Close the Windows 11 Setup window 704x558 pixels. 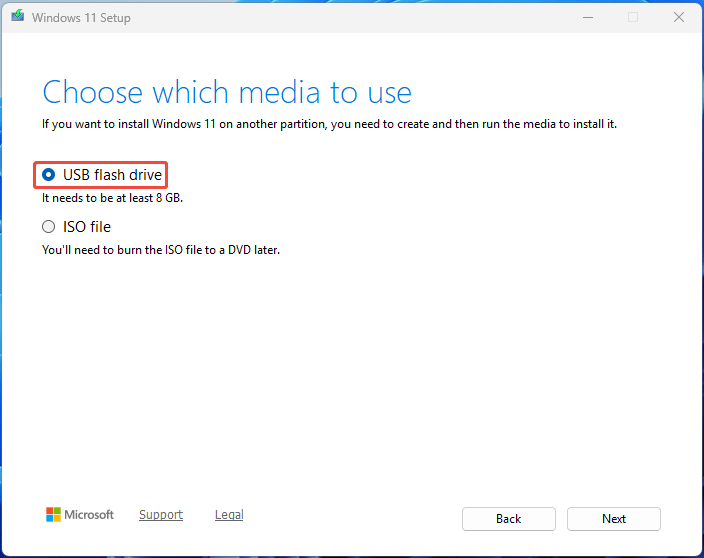(679, 18)
